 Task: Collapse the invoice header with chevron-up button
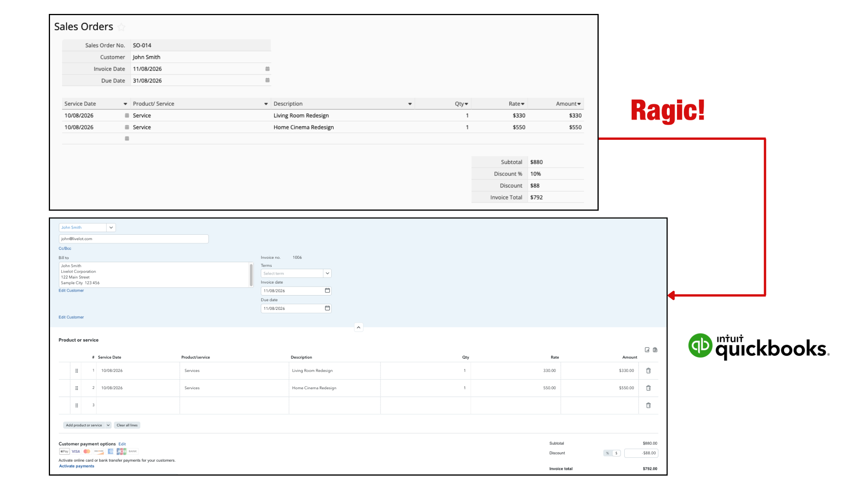tap(359, 327)
